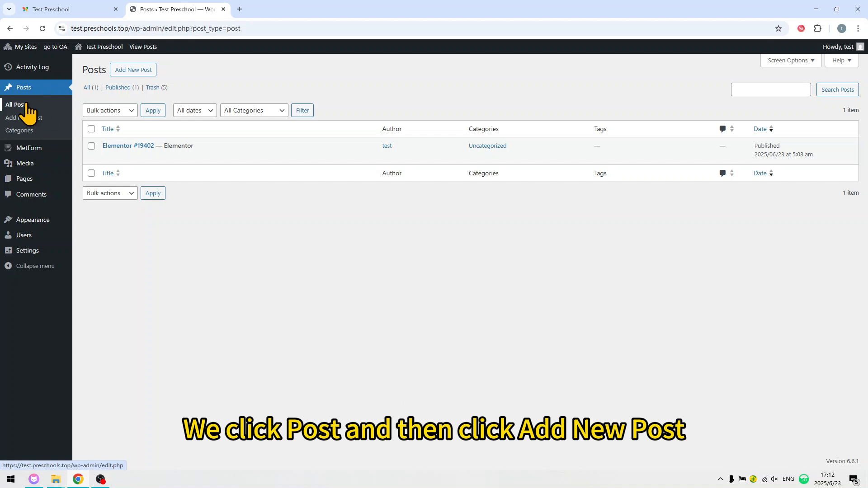Viewport: 868px width, 488px height.
Task: Toggle the select-all checkbox in table footer
Action: pyautogui.click(x=91, y=173)
